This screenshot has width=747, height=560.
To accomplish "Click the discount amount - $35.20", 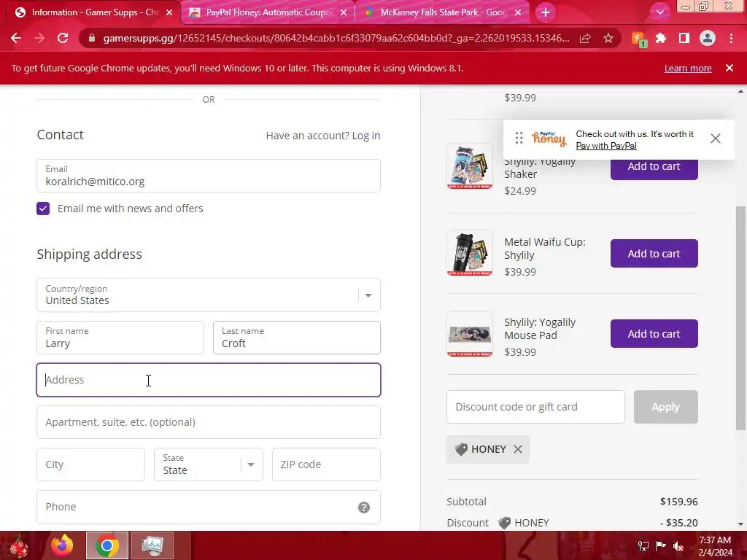I will (678, 523).
